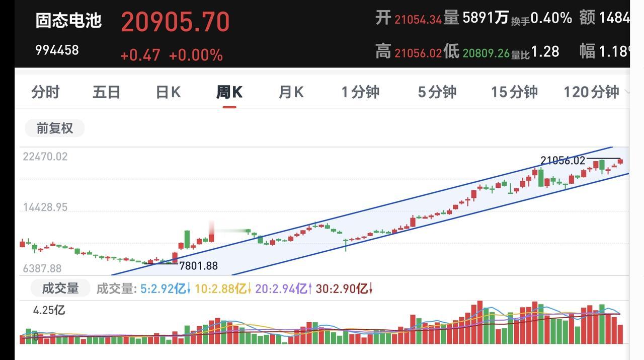Select the 周K tab
644x360 pixels.
tap(229, 92)
